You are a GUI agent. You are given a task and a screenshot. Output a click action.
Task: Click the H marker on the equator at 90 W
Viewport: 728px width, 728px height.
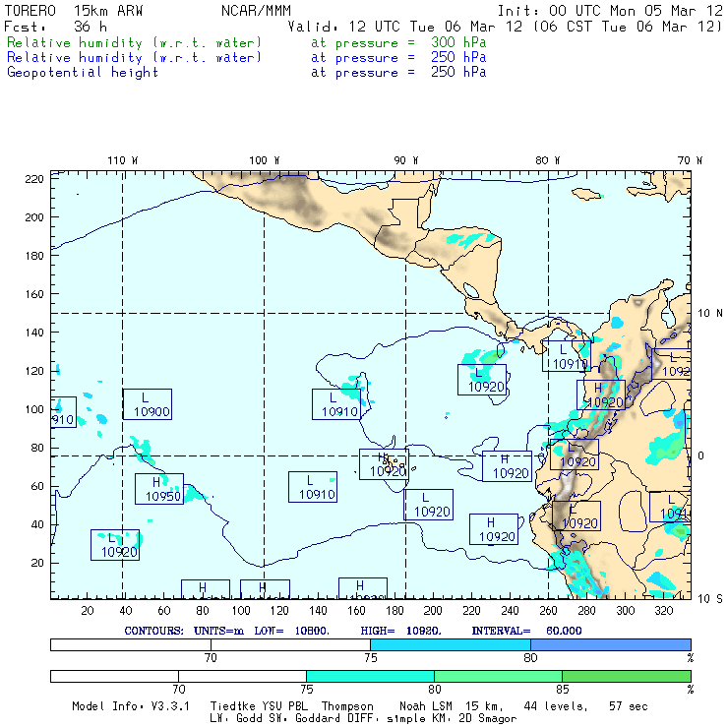pyautogui.click(x=384, y=464)
